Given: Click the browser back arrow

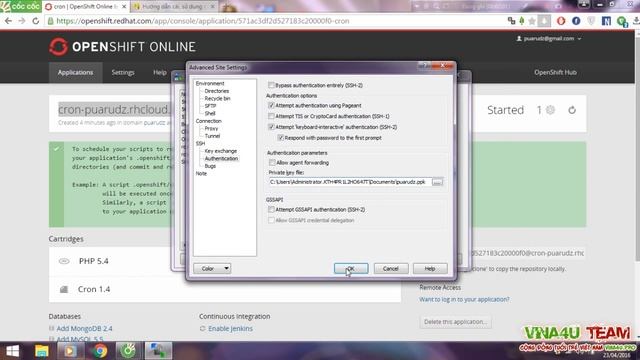Looking at the screenshot, I should point(8,21).
